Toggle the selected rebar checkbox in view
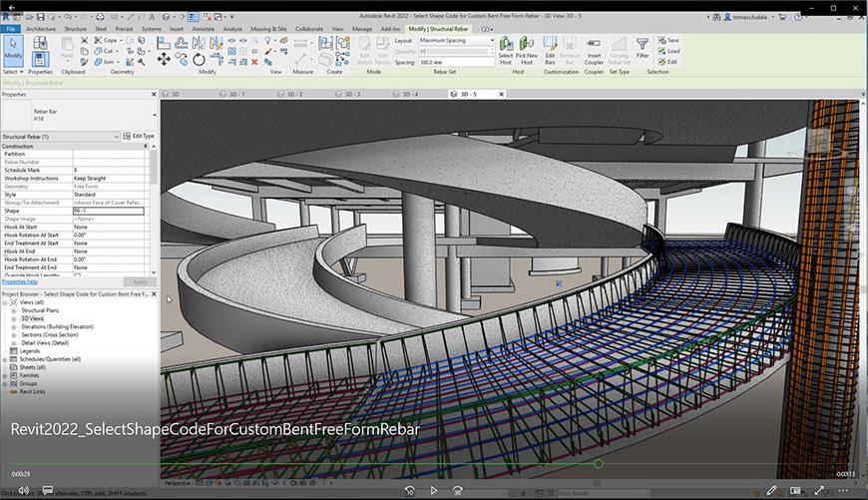 (x=559, y=283)
